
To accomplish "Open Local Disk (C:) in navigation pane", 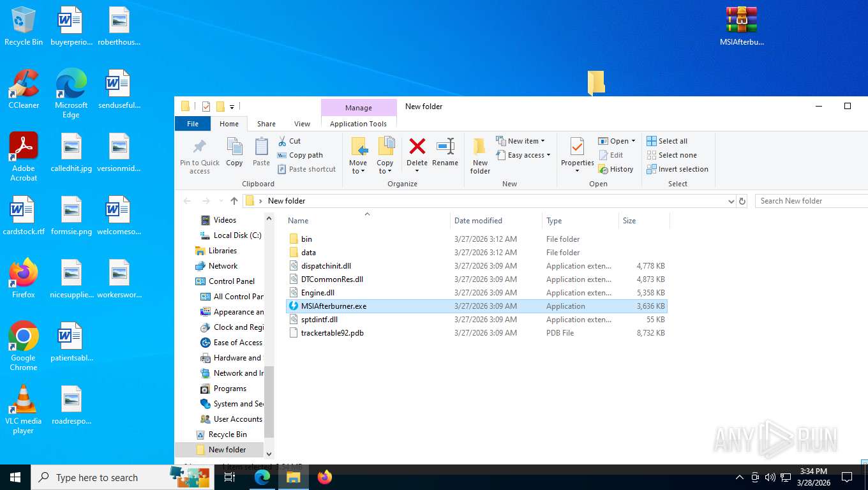I will tap(237, 235).
